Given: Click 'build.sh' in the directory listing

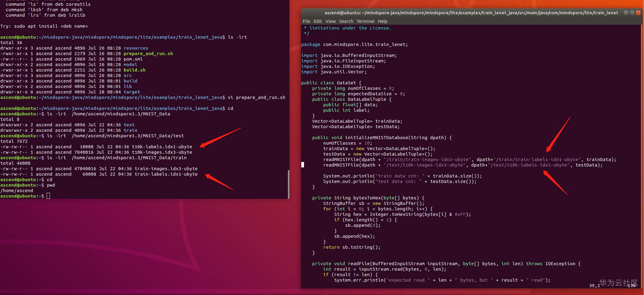Looking at the screenshot, I should pyautogui.click(x=134, y=70).
